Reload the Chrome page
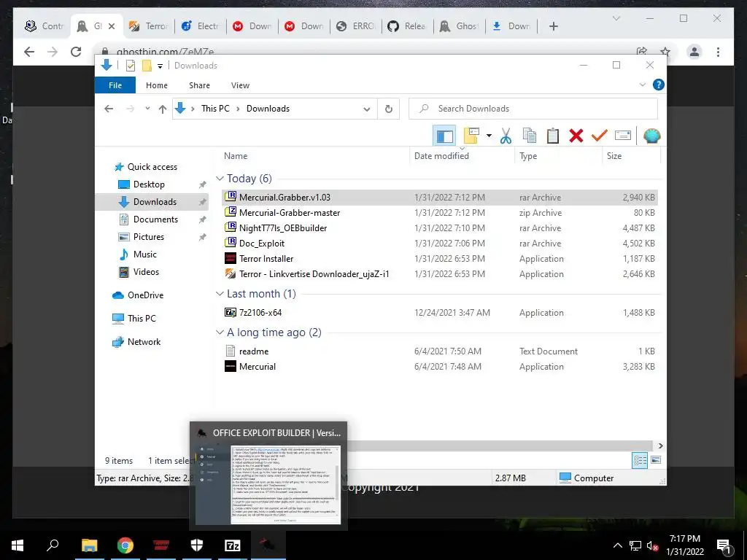 point(76,52)
